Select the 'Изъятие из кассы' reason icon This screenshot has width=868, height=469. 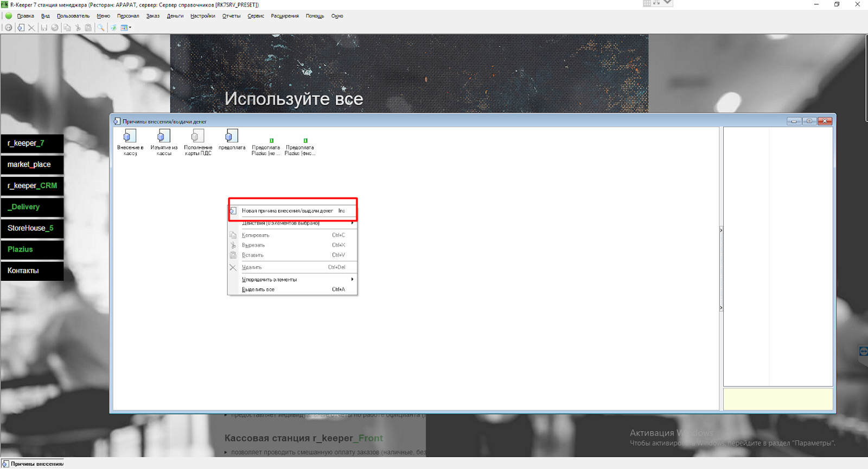pyautogui.click(x=164, y=142)
